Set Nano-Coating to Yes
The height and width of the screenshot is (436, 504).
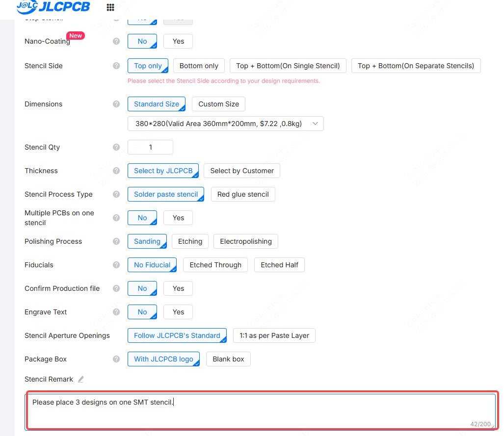click(x=178, y=42)
